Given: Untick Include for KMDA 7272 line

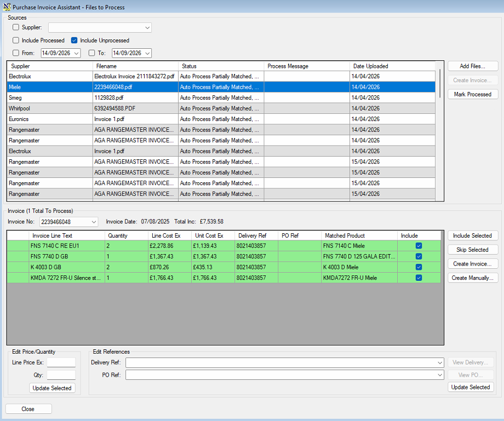Looking at the screenshot, I should point(419,278).
